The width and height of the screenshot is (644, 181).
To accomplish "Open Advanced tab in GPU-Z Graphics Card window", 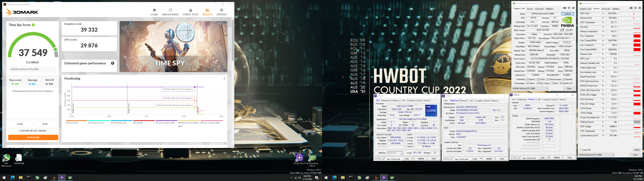I will 539,9.
